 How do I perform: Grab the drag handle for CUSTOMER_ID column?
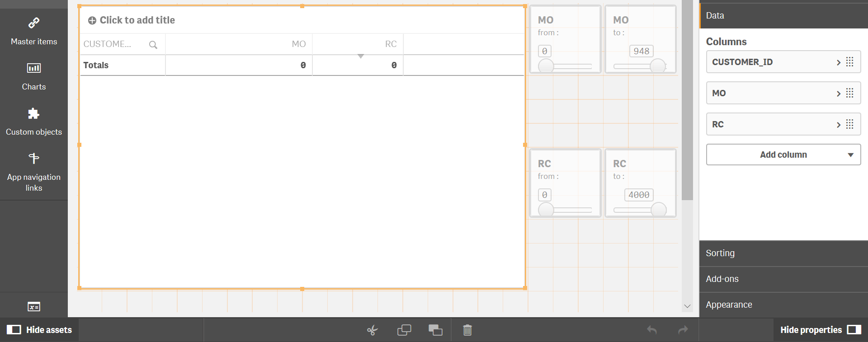850,62
